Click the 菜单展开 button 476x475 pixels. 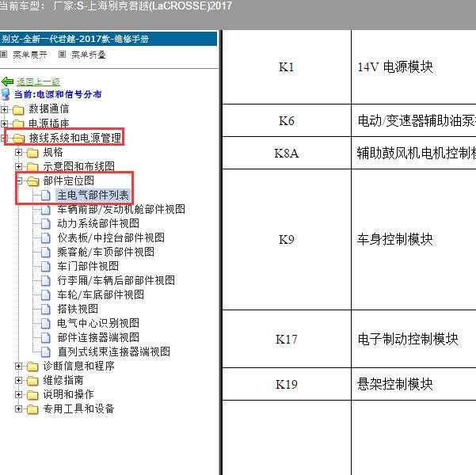point(30,55)
